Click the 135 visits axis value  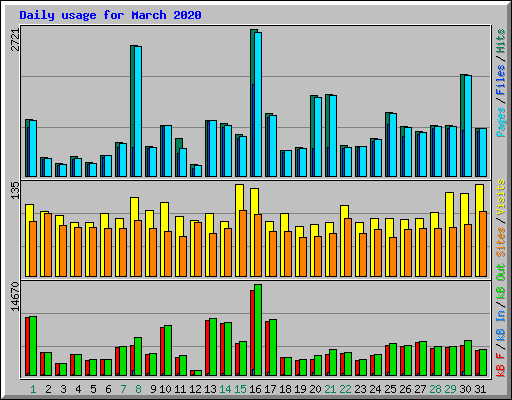[x=15, y=190]
